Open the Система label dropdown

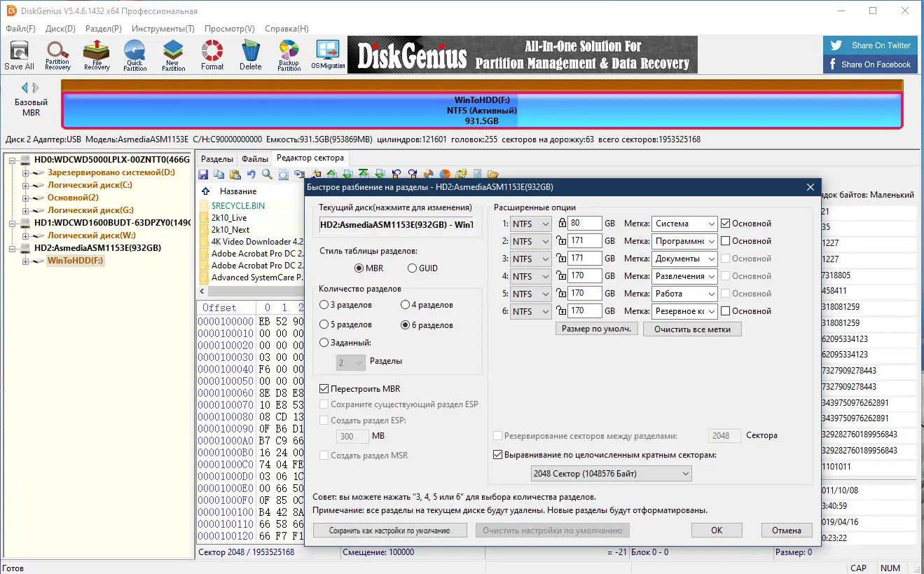(x=684, y=224)
